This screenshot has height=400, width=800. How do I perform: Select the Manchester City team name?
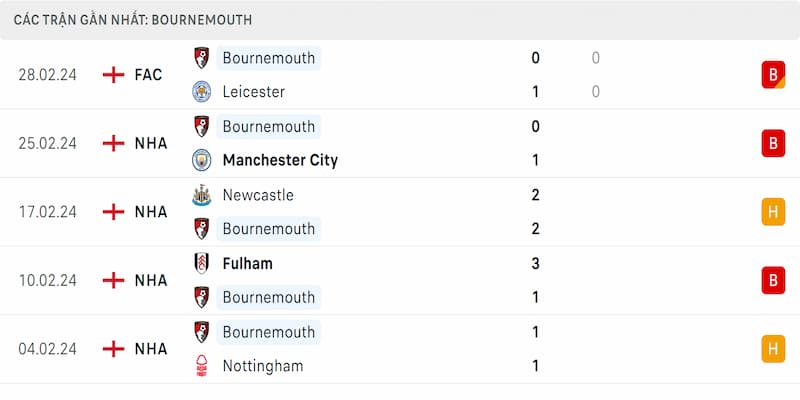280,160
